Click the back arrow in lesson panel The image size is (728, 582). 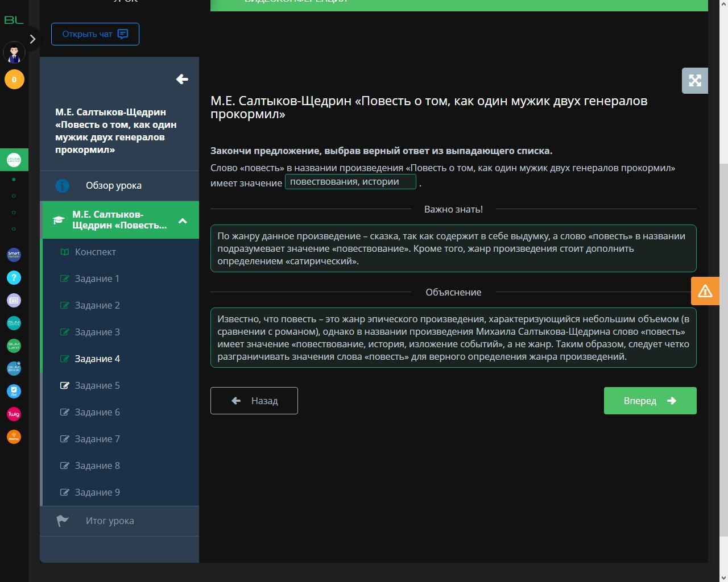182,79
